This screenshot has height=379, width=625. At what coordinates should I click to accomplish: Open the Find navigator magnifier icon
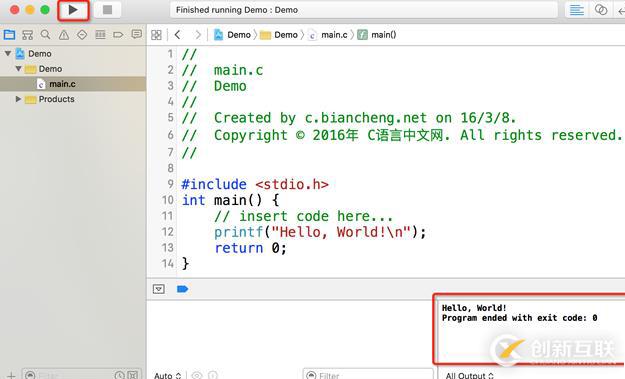click(45, 35)
